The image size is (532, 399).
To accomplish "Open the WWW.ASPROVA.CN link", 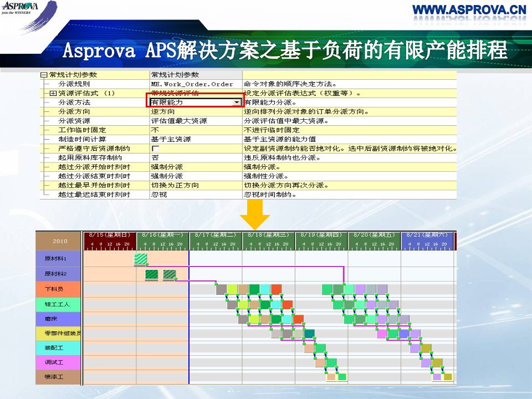I will tap(469, 10).
